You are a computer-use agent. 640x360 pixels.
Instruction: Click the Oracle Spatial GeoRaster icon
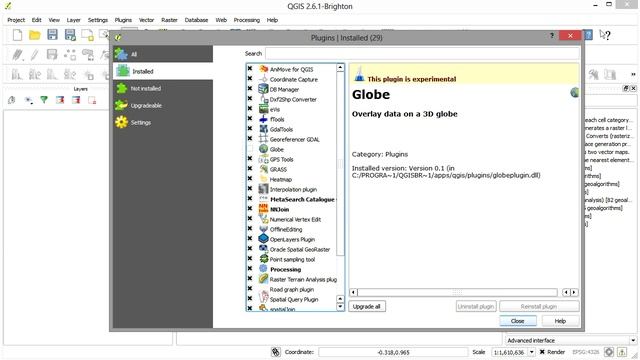click(x=264, y=249)
